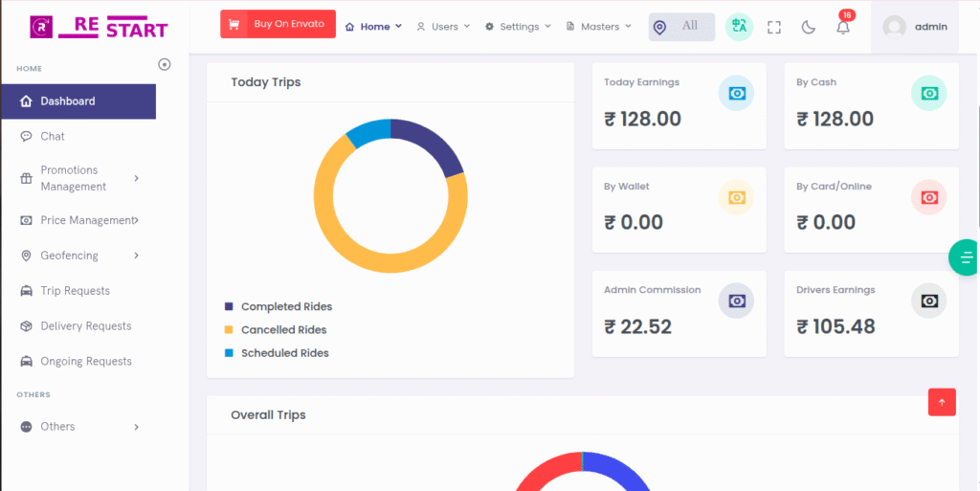The height and width of the screenshot is (491, 980).
Task: Enter fullscreen mode via header icon
Action: [x=774, y=27]
